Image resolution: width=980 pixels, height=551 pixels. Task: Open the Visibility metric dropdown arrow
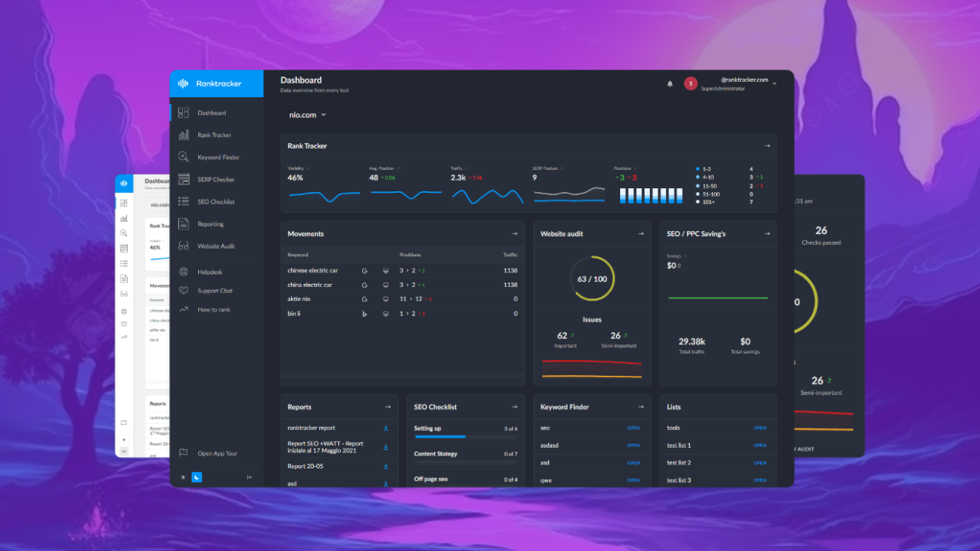308,168
